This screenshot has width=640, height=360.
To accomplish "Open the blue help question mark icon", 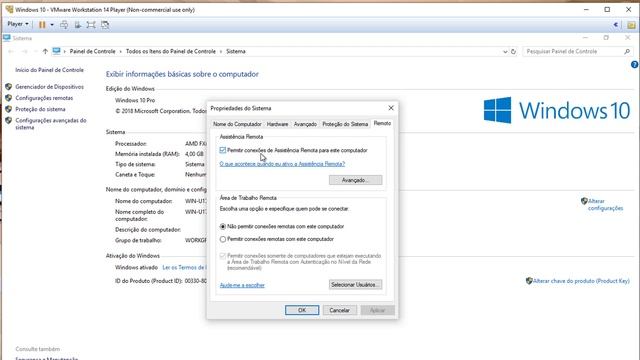I will coord(635,64).
